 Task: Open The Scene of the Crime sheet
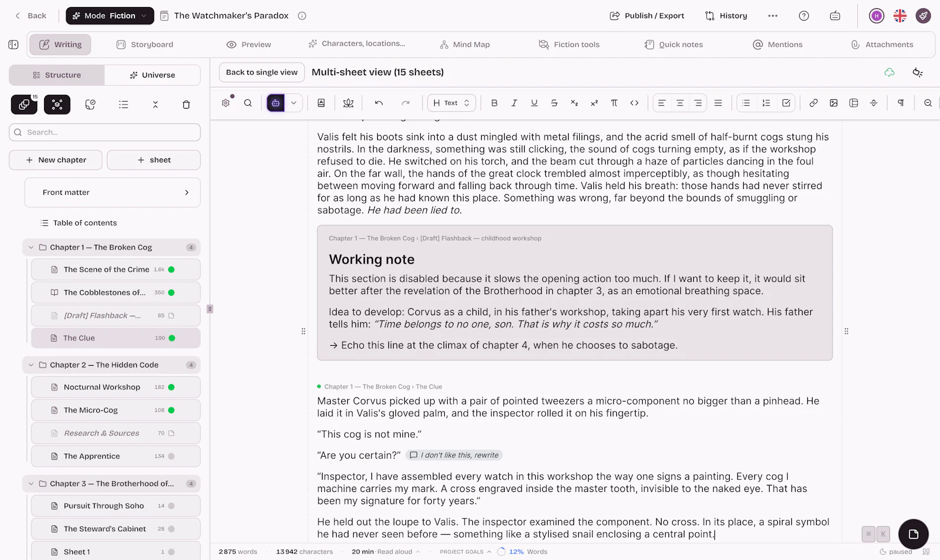tap(116, 269)
